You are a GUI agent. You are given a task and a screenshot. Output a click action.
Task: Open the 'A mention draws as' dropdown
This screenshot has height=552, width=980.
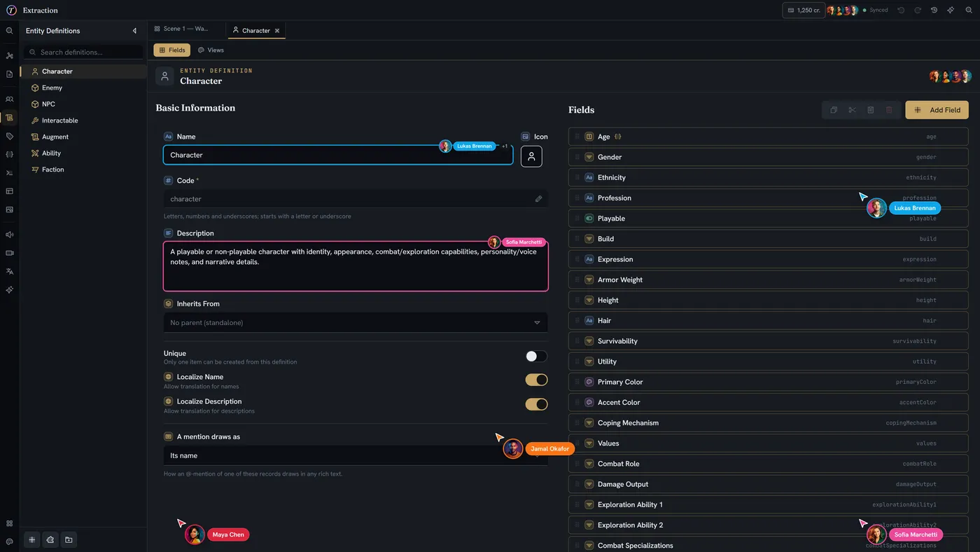pos(356,455)
